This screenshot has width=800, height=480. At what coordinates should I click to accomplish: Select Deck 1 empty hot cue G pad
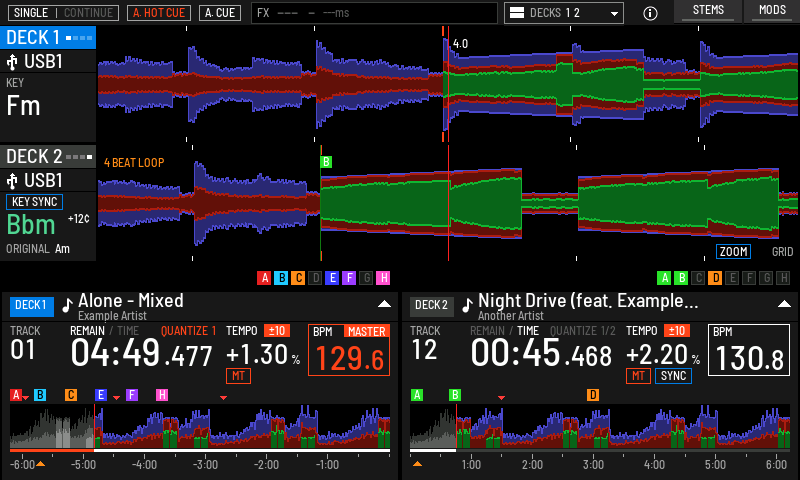pyautogui.click(x=366, y=278)
